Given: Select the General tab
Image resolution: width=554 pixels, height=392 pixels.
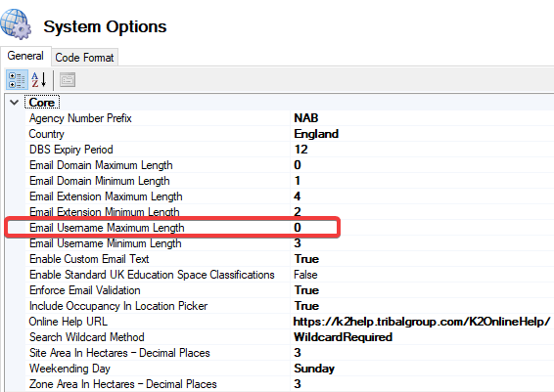Looking at the screenshot, I should point(25,56).
